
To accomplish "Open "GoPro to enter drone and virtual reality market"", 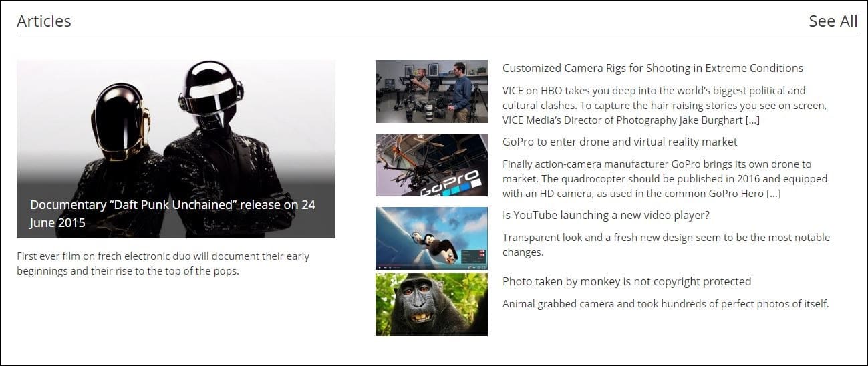I will pos(620,142).
